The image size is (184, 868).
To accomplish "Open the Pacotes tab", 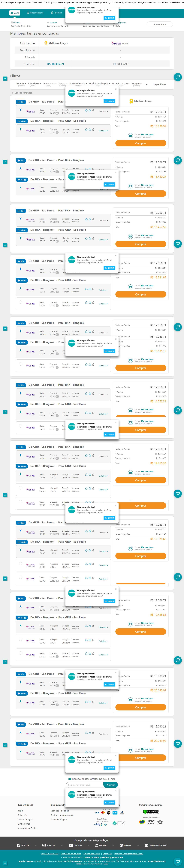I will [56, 13].
